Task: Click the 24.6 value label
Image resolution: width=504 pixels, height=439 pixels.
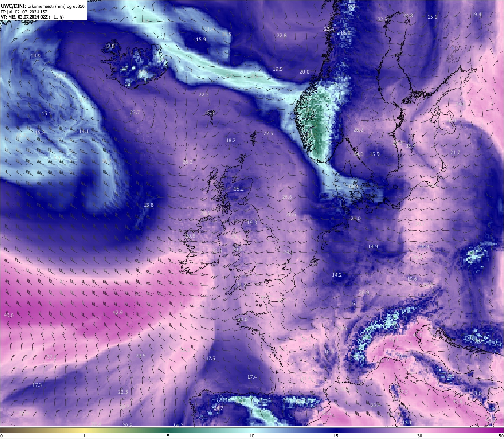Action: tap(358, 154)
